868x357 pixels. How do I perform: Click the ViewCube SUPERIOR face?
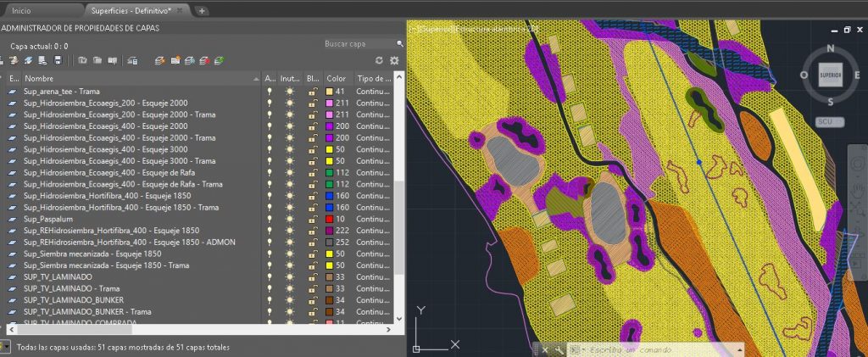pos(829,75)
